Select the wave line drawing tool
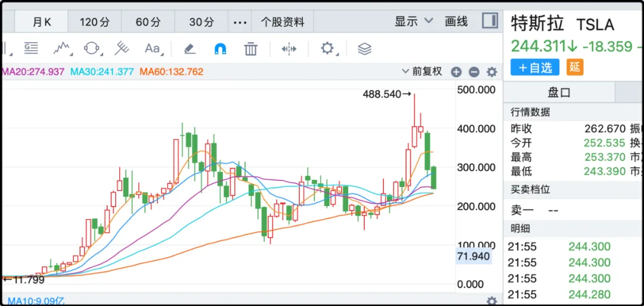The height and width of the screenshot is (306, 644). point(63,48)
